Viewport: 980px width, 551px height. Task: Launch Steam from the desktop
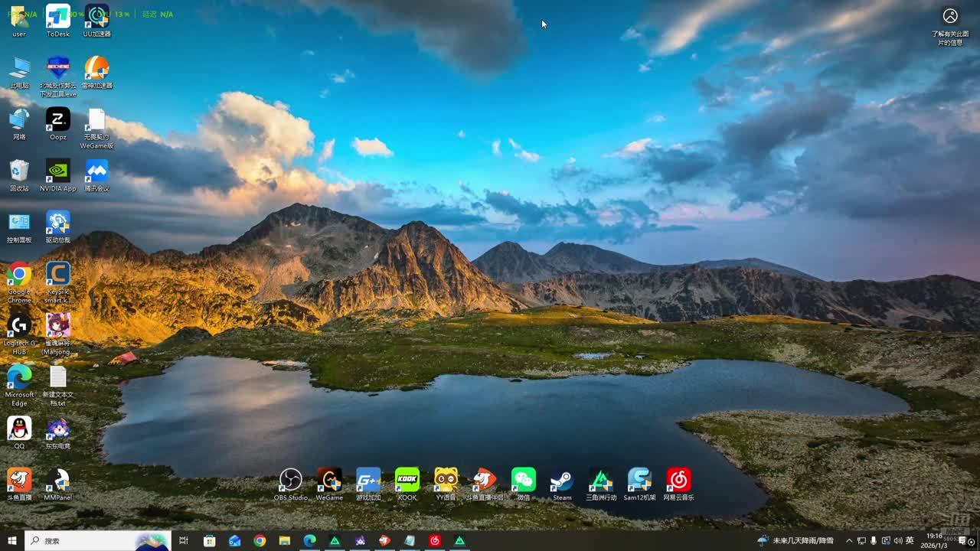pyautogui.click(x=562, y=480)
